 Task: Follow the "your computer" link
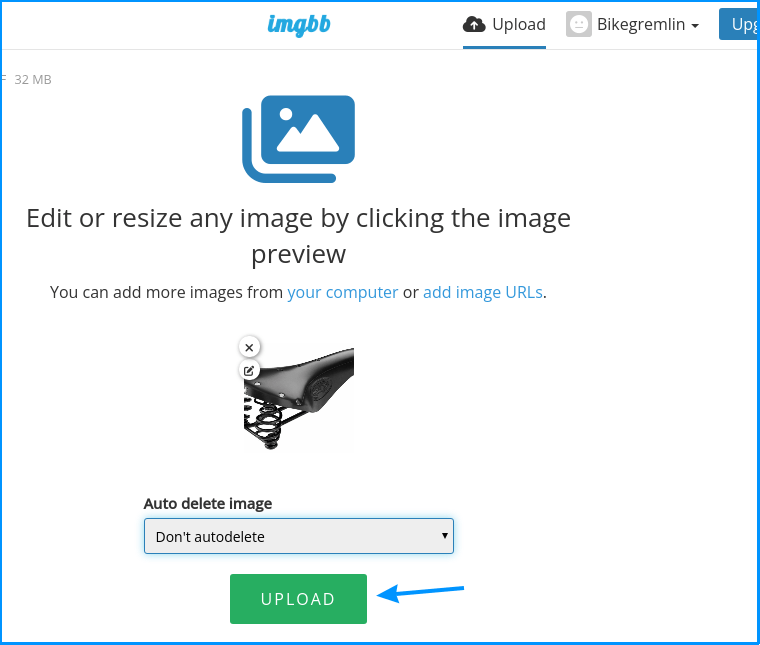pos(343,292)
